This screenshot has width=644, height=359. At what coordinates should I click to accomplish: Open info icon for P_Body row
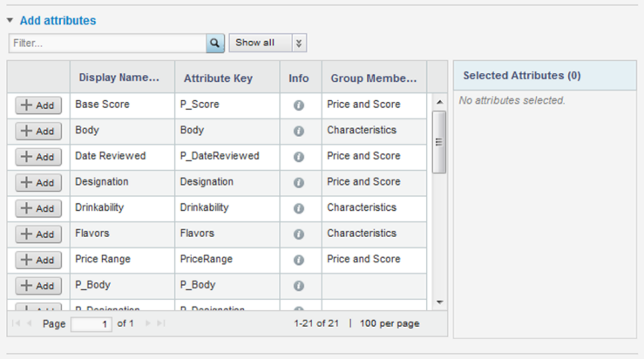[299, 286]
